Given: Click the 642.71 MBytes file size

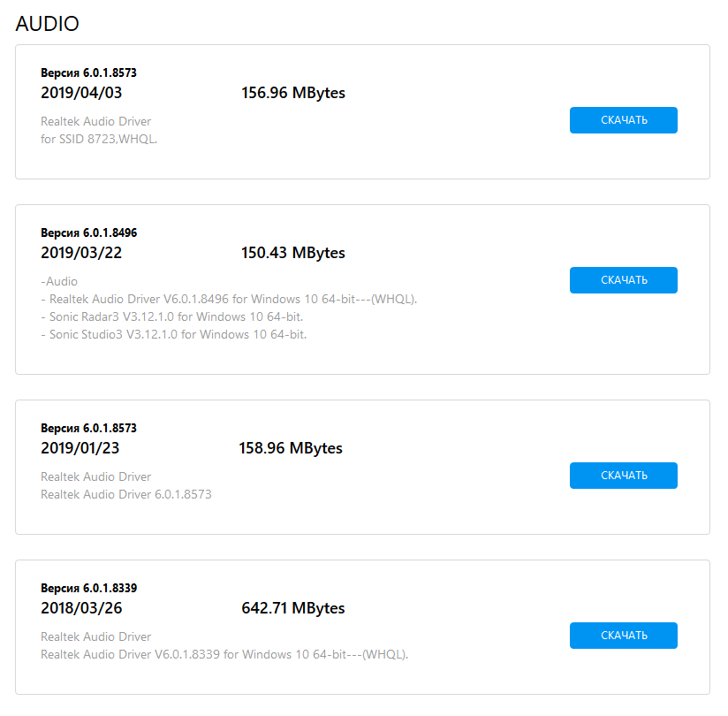Looking at the screenshot, I should (293, 608).
